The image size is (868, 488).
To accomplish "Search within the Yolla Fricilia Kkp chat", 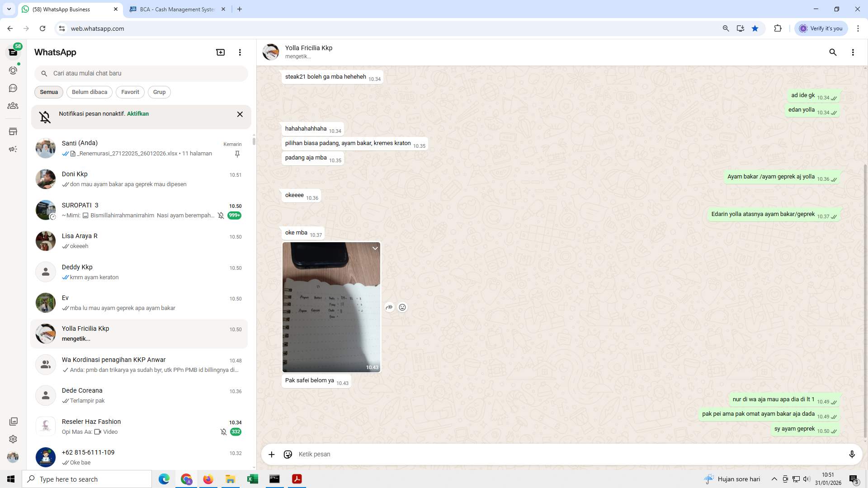I will 833,52.
